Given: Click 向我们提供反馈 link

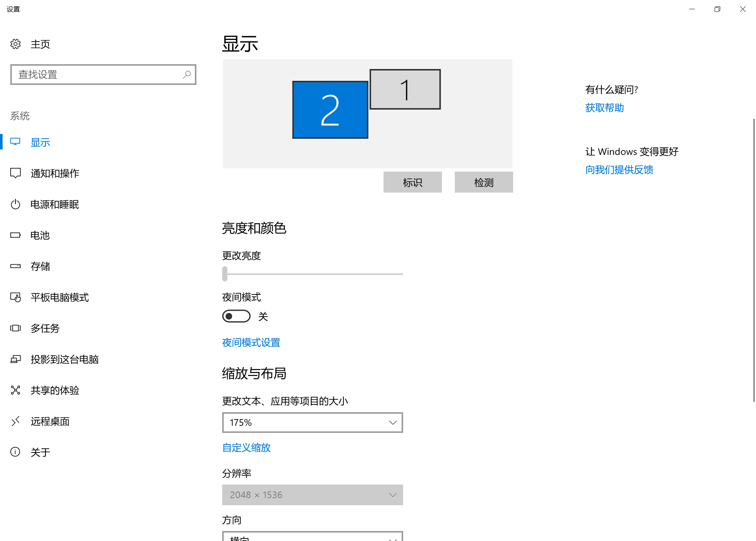Looking at the screenshot, I should point(619,170).
